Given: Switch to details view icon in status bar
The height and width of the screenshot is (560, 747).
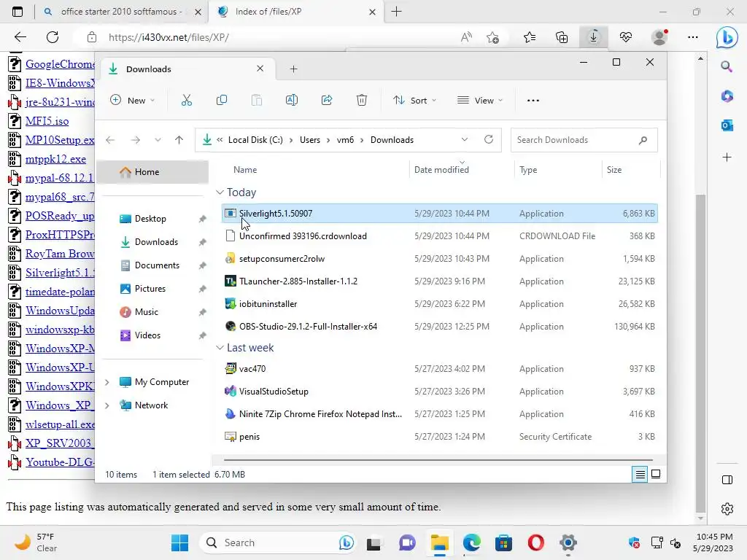Looking at the screenshot, I should tap(640, 474).
